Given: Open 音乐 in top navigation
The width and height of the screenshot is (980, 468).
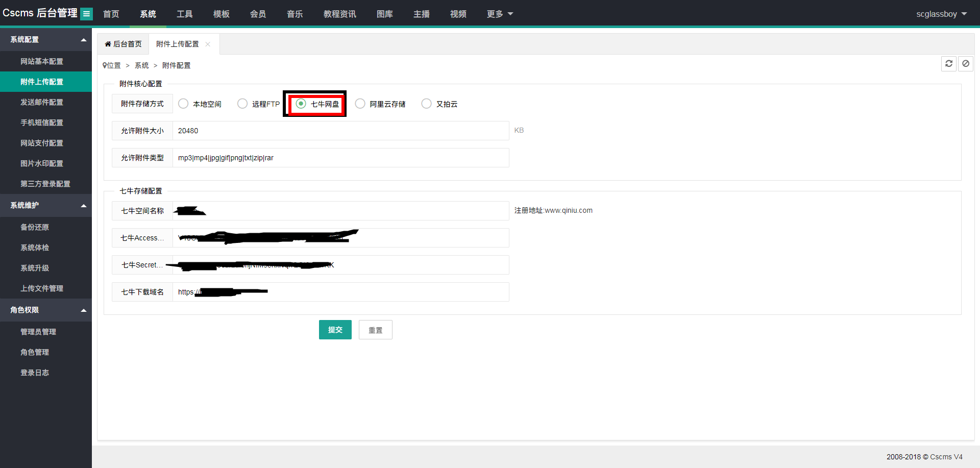Looking at the screenshot, I should click(295, 14).
